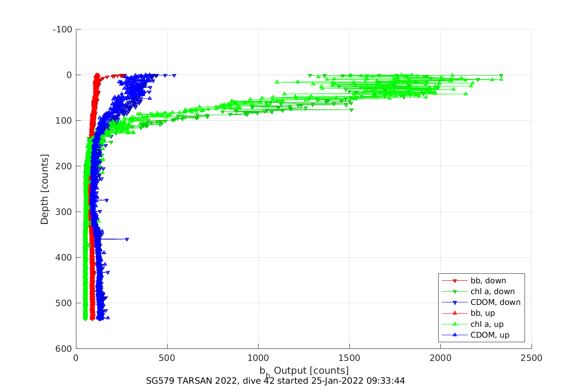Image resolution: width=588 pixels, height=392 pixels.
Task: Click the blue CDOM outlier point near depth 275
Action: pos(107,200)
